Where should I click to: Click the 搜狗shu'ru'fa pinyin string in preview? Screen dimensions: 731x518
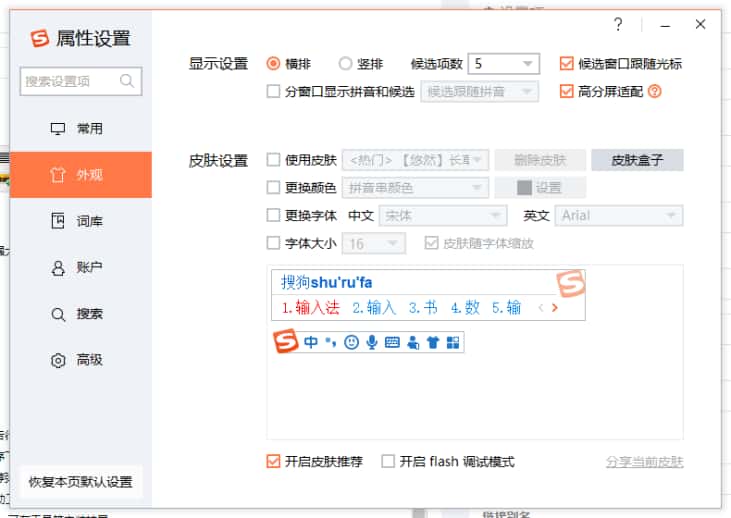point(326,283)
